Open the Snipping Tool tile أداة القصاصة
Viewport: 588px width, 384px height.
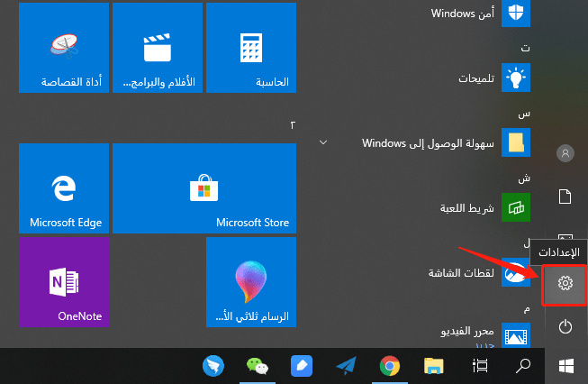pyautogui.click(x=64, y=48)
